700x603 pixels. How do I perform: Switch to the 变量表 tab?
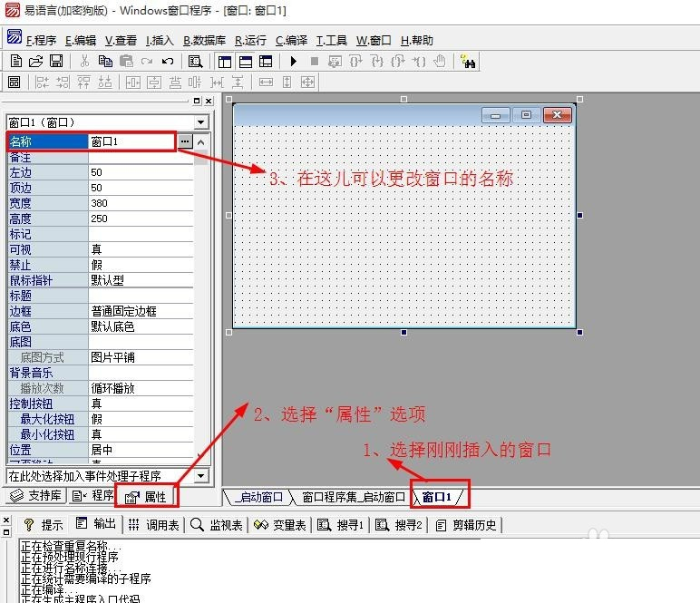279,525
